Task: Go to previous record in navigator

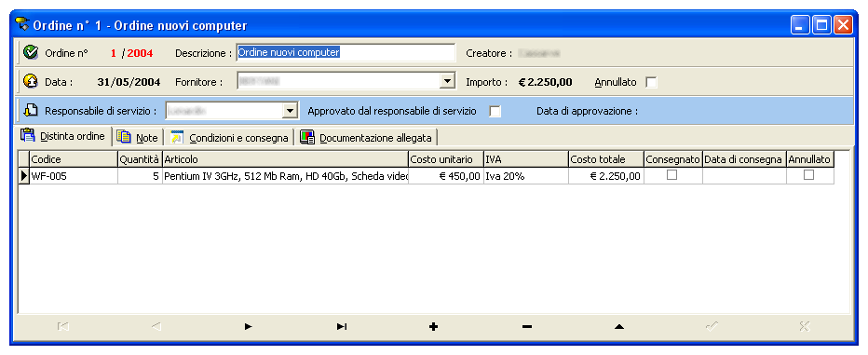Action: (156, 327)
